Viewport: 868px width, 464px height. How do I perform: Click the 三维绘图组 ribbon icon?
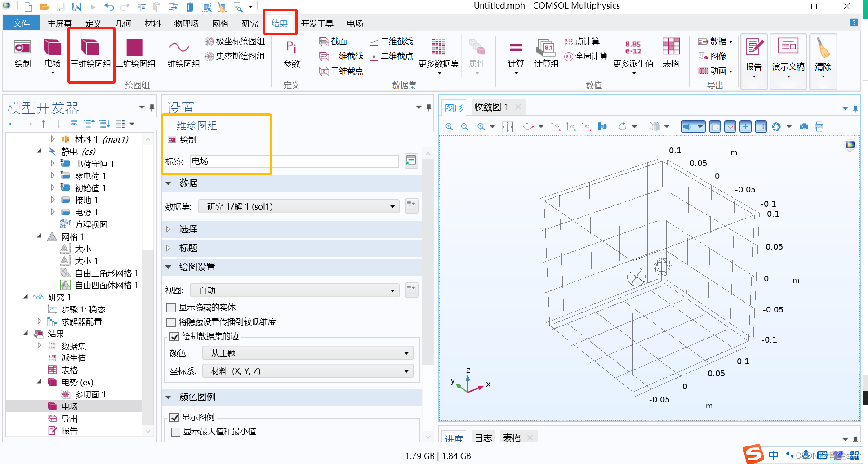[x=90, y=54]
